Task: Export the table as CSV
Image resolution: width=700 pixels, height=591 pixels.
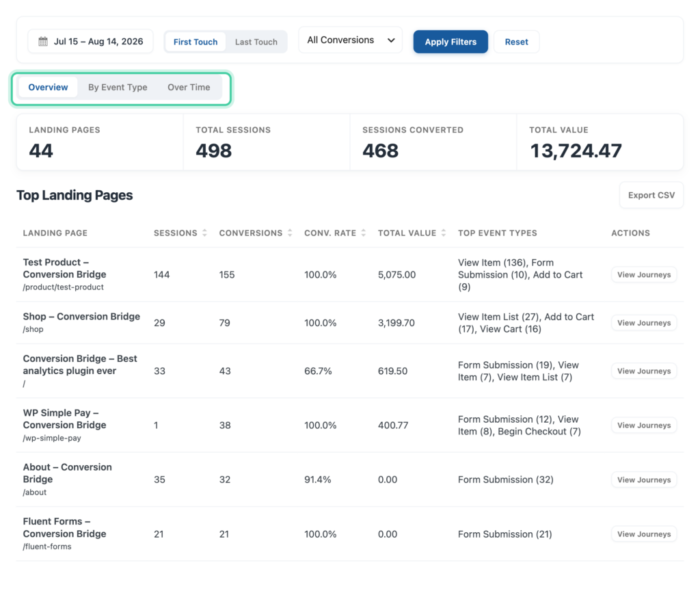Action: click(x=651, y=195)
